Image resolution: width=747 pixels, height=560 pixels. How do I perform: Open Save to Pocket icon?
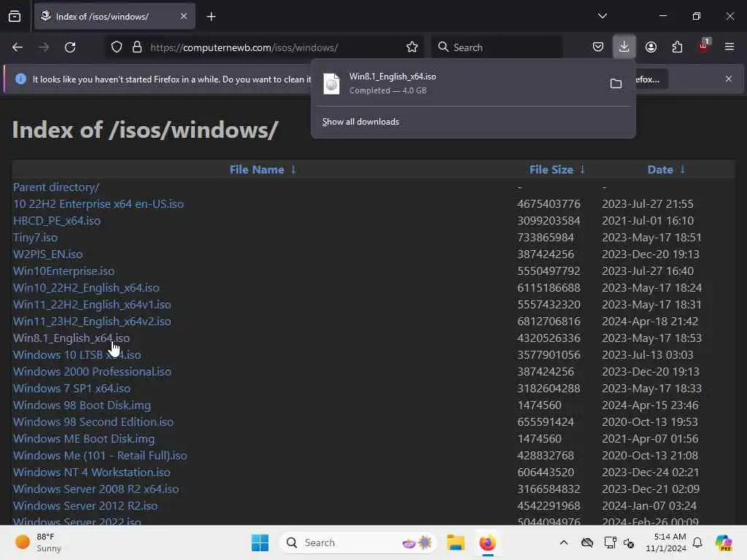point(598,47)
